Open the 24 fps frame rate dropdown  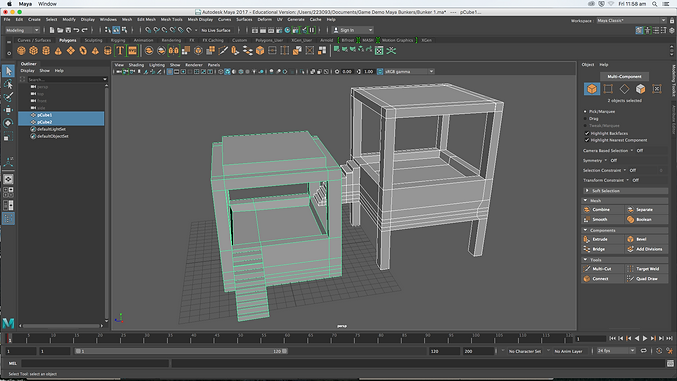point(616,351)
